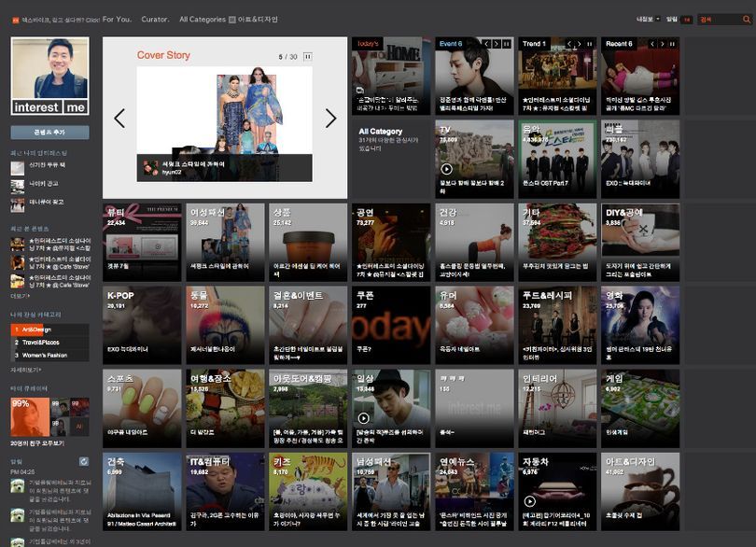
Task: Play the video in the 자동차 tile
Action: (x=530, y=501)
